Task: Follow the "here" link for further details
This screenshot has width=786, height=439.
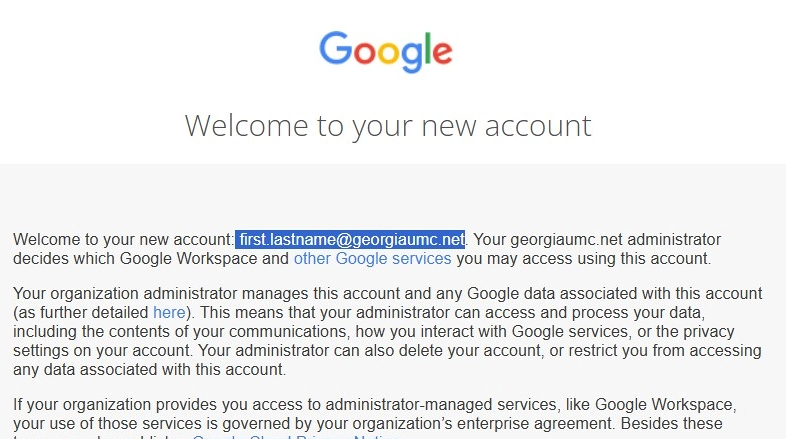Action: pyautogui.click(x=169, y=313)
